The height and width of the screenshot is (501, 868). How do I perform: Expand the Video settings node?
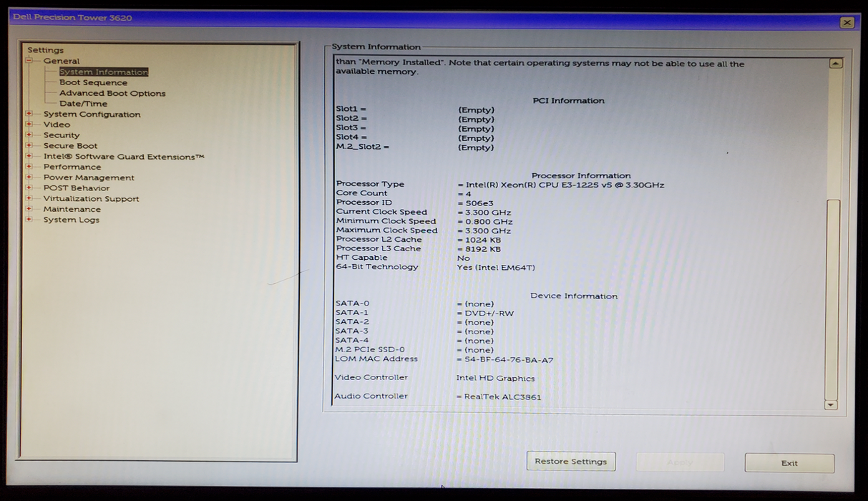click(29, 125)
